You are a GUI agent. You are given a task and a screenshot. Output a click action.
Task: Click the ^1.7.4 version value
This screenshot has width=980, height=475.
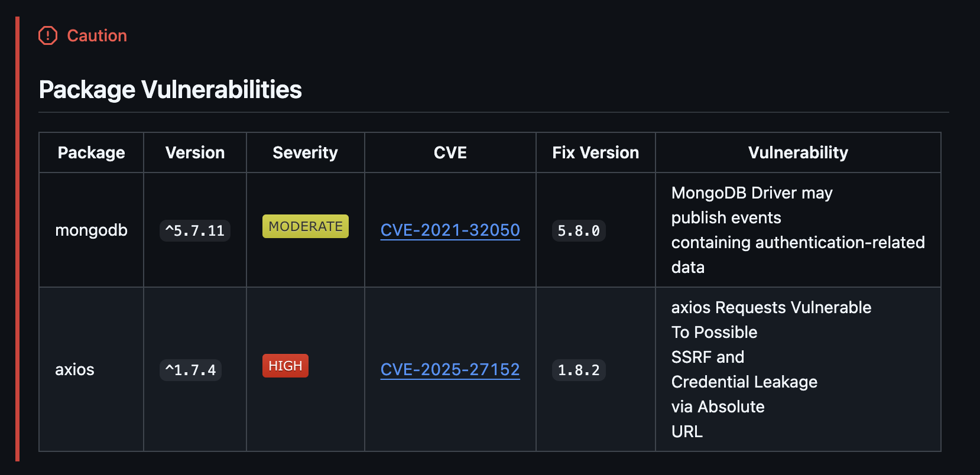pos(190,370)
